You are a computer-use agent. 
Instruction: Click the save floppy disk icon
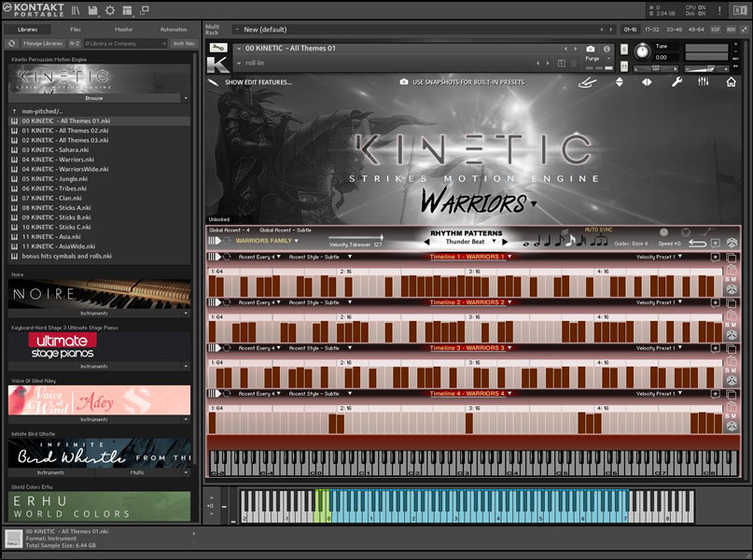[92, 10]
